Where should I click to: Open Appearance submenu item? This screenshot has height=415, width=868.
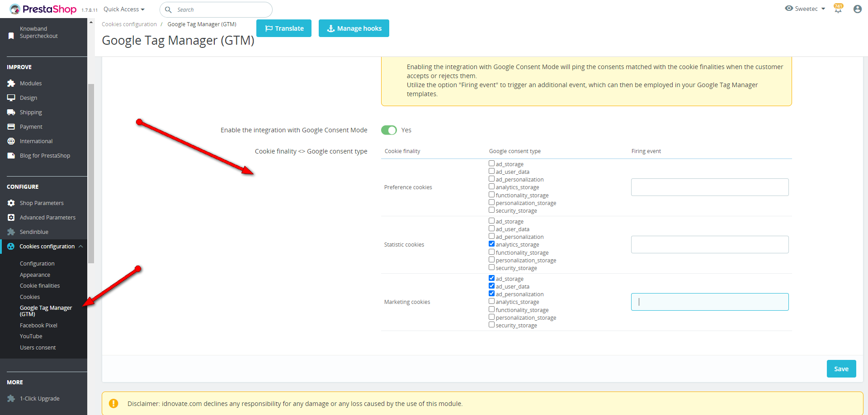click(x=35, y=275)
